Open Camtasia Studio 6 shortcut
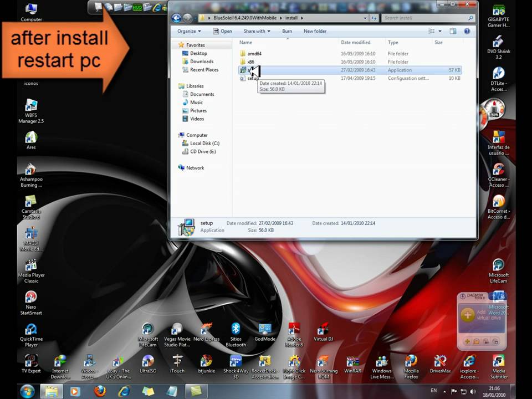Screen dimensions: 532x399 (x=31, y=207)
